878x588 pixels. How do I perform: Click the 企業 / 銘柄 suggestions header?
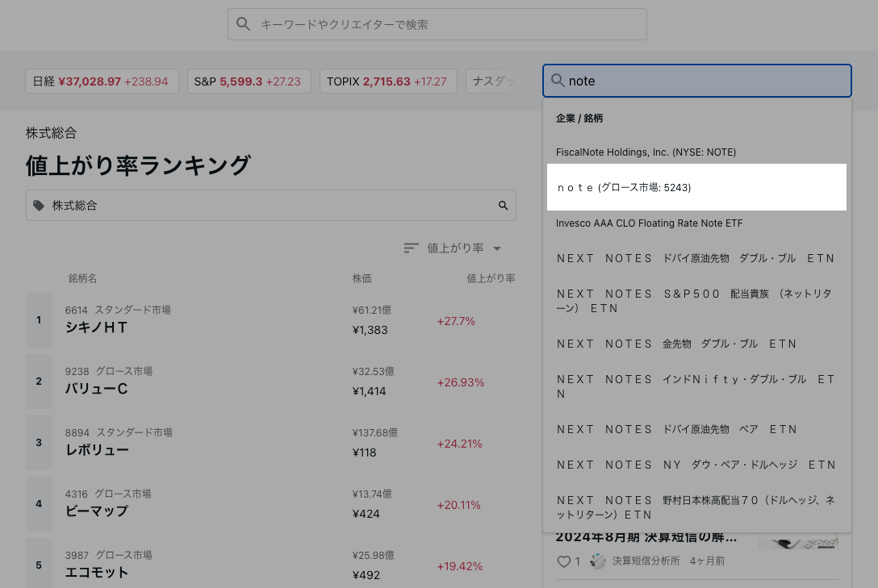pyautogui.click(x=579, y=118)
